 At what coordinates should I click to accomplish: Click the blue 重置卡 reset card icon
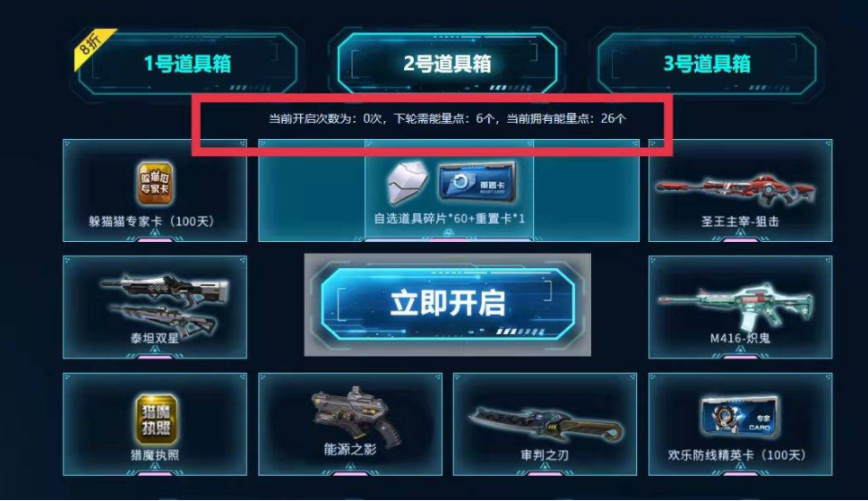pos(477,182)
